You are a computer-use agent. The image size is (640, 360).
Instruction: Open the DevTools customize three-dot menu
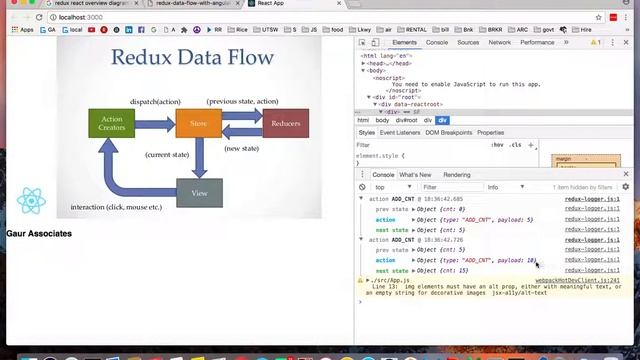612,42
